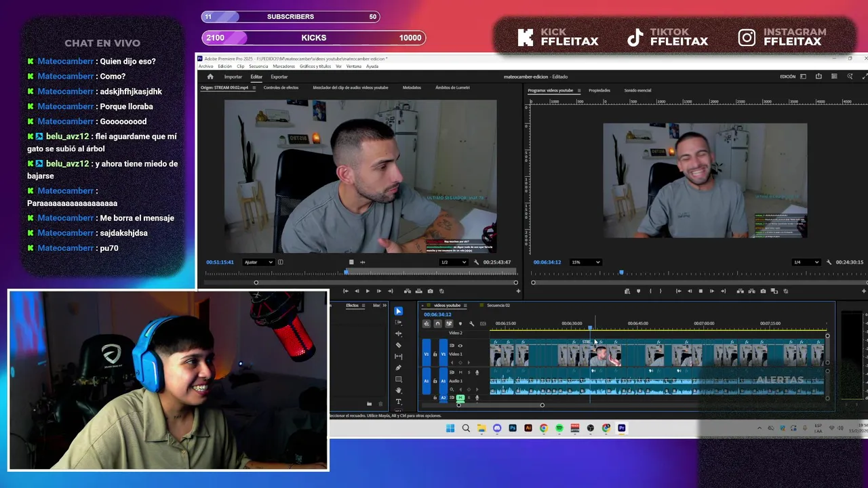Switch to Controles de efectos tab
Screen dimensions: 868x488
click(281, 88)
